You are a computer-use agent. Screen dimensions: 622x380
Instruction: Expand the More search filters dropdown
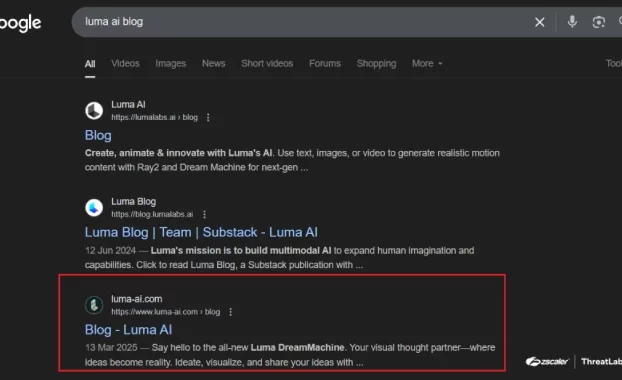pos(427,63)
